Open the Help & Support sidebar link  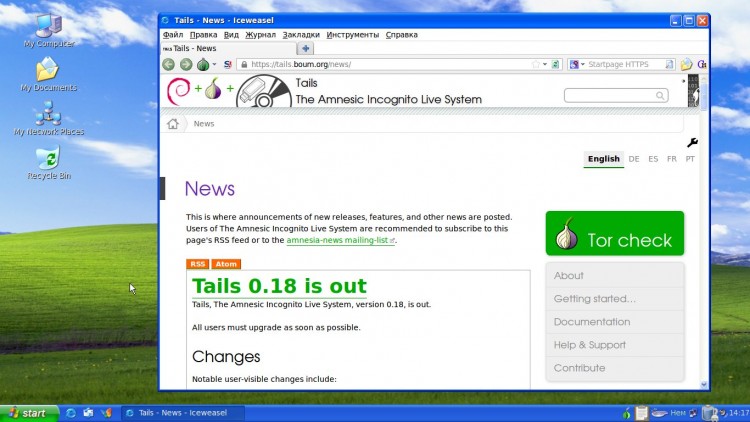pos(615,344)
